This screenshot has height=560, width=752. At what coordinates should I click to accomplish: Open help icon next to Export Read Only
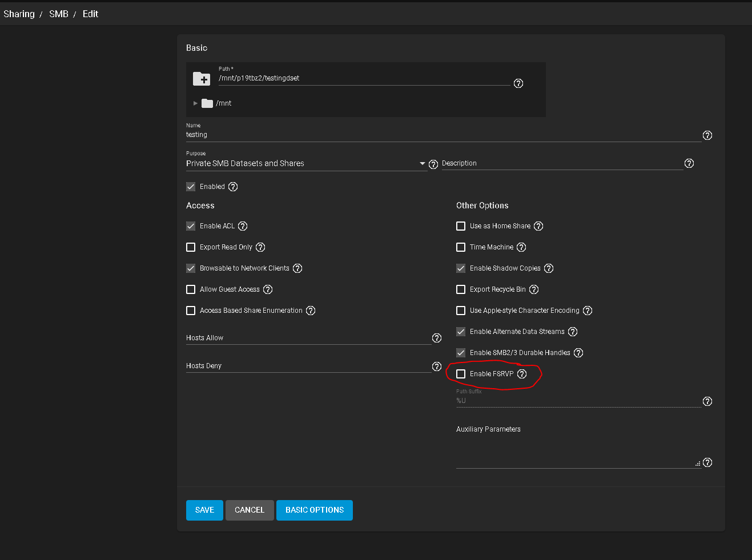click(260, 247)
